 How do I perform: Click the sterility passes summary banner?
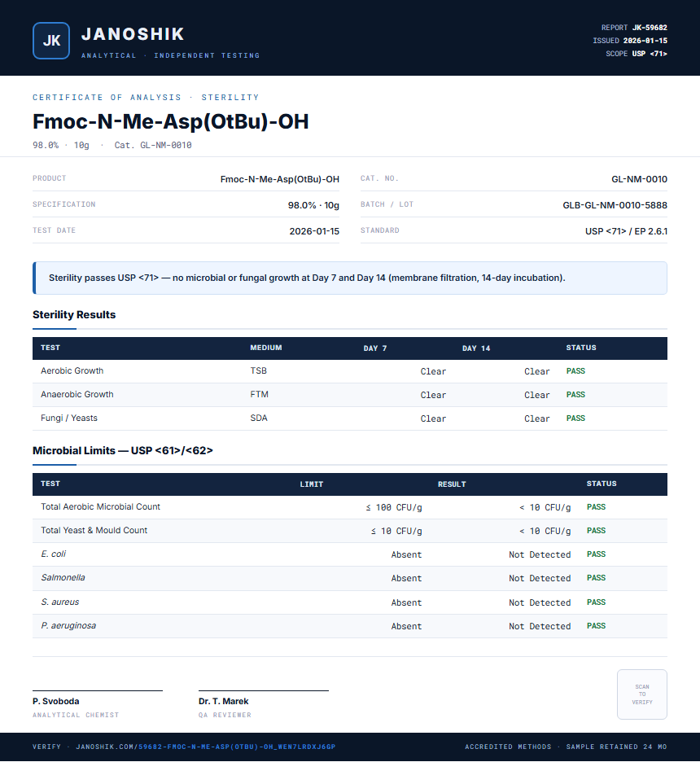[x=350, y=278]
